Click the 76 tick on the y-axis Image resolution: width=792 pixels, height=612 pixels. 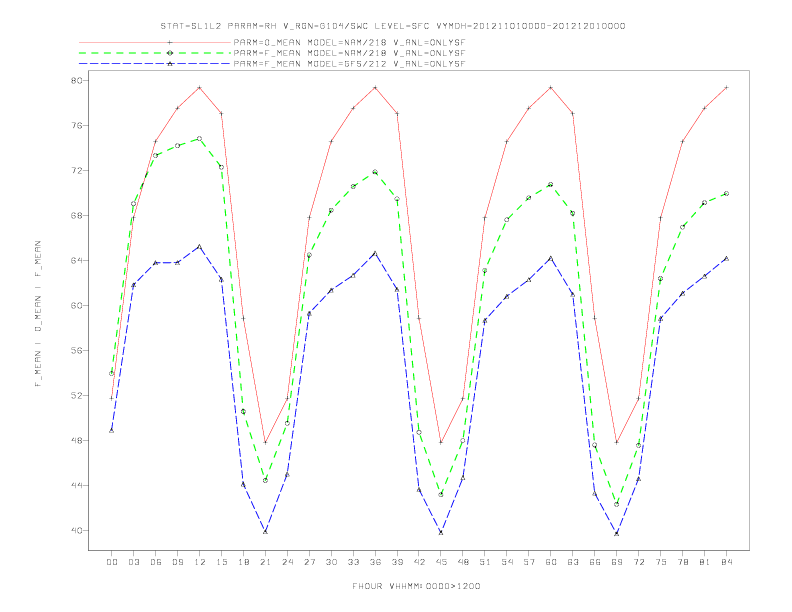click(x=76, y=126)
